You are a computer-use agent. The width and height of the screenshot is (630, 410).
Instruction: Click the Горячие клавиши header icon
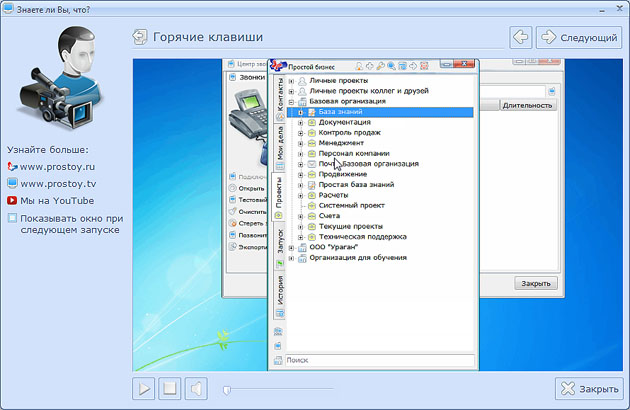[x=140, y=37]
